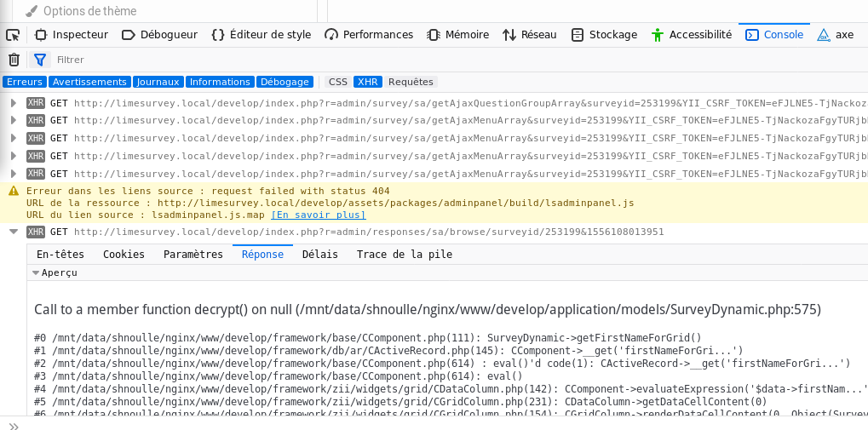Open the Accessibilité panel

pyautogui.click(x=691, y=35)
